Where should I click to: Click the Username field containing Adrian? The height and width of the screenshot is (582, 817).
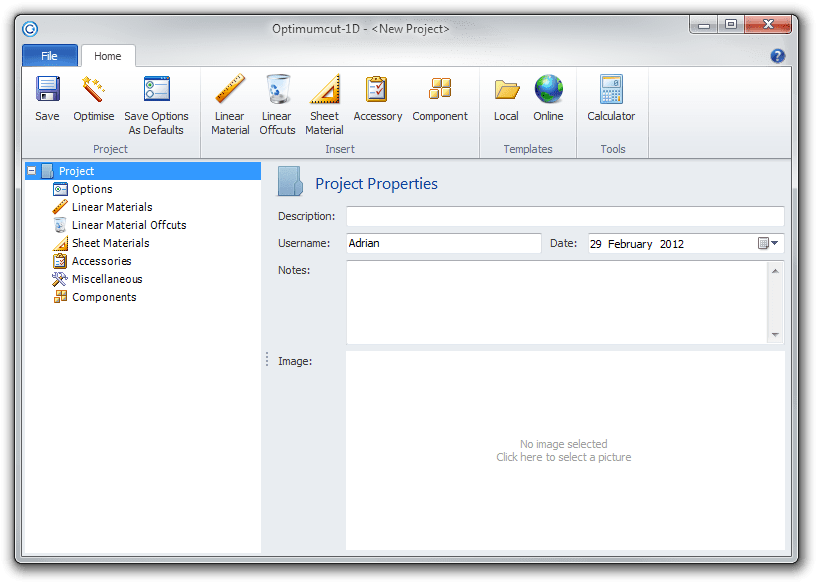tap(443, 243)
